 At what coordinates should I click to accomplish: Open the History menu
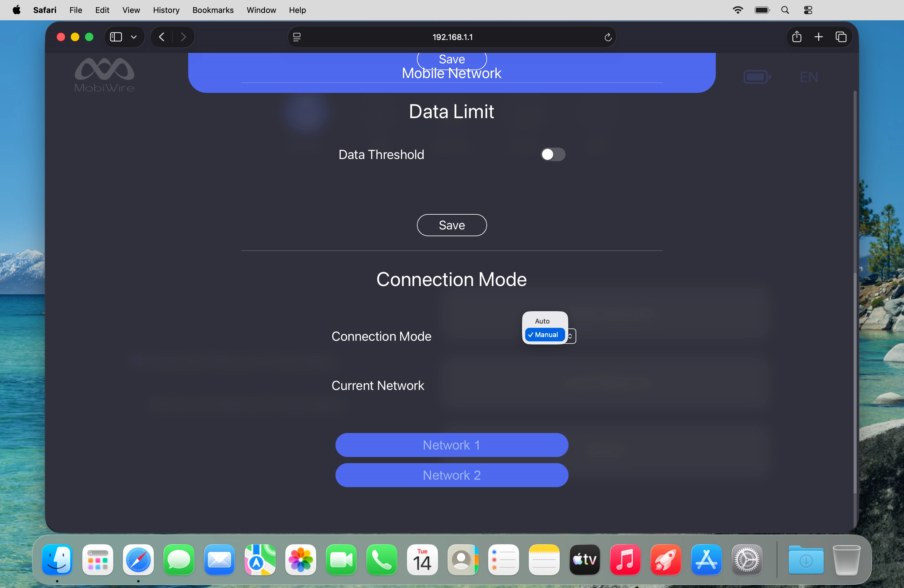click(166, 10)
